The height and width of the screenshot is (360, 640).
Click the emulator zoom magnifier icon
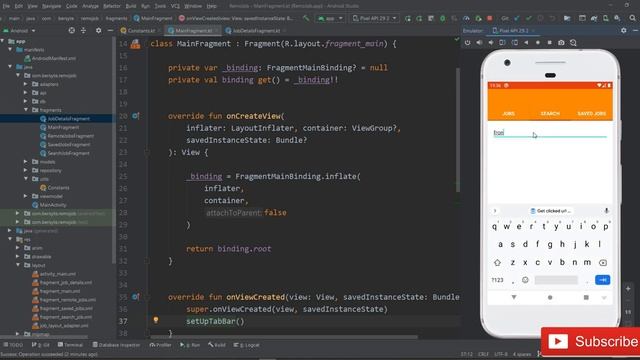coord(573,42)
